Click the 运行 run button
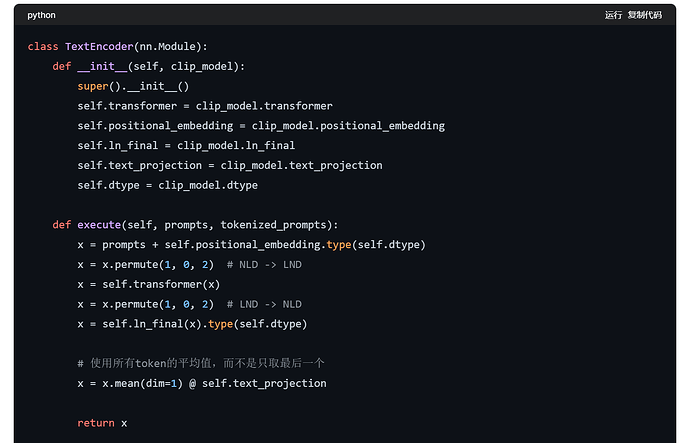 613,15
